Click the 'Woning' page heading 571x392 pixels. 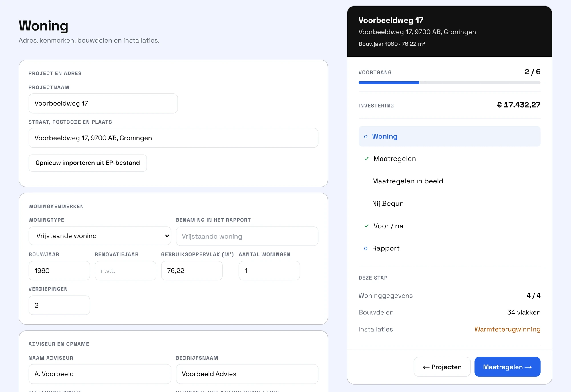43,26
